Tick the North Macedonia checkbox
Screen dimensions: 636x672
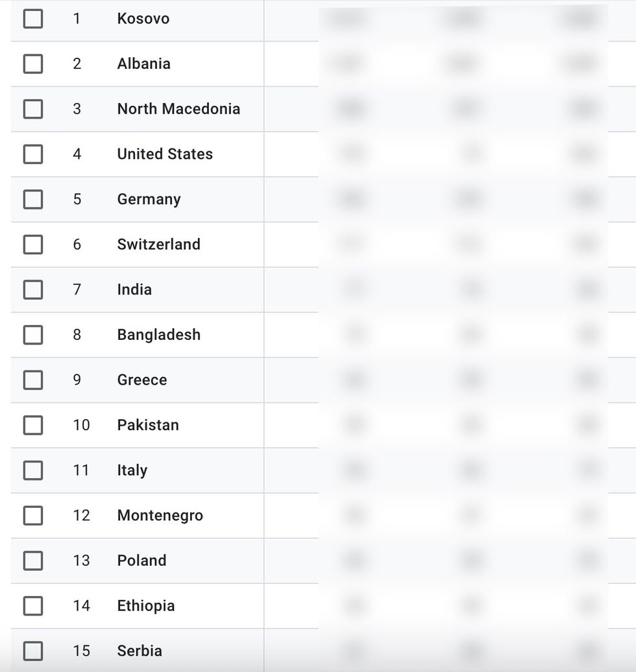coord(33,109)
